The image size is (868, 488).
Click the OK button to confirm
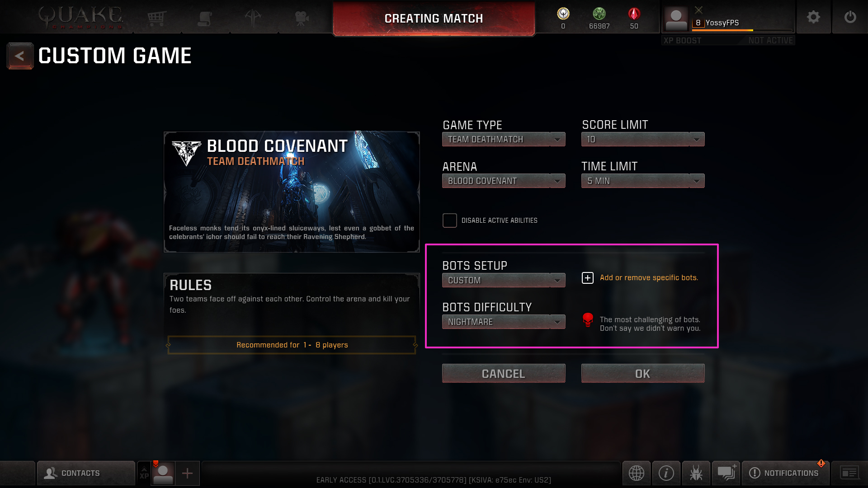click(x=643, y=374)
